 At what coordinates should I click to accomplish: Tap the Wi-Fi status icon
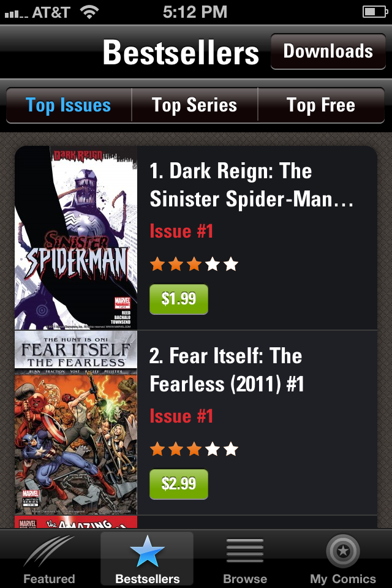coord(89,12)
